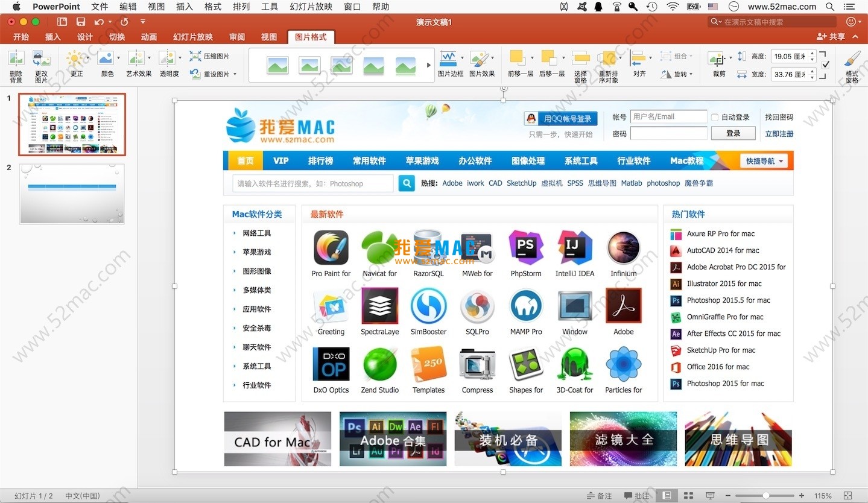Open dropdown arrow next to 更正
Viewport: 868px width, 503px height.
pyautogui.click(x=88, y=58)
